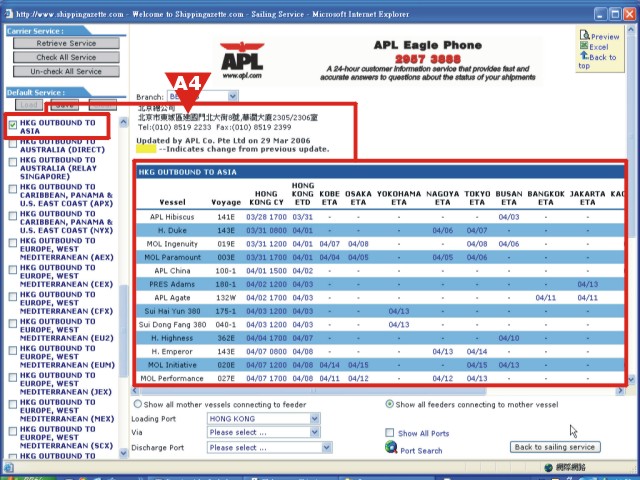
Task: Click the status bar page icon
Action: click(8, 467)
